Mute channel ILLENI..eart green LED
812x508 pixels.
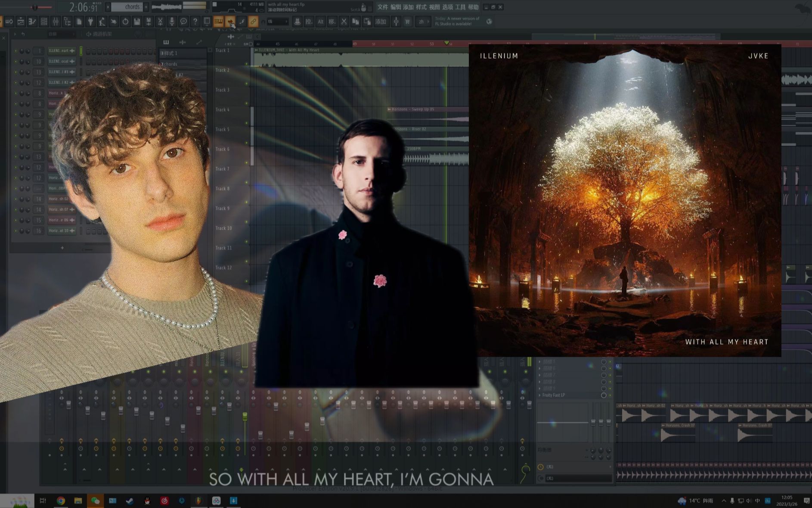[x=16, y=51]
